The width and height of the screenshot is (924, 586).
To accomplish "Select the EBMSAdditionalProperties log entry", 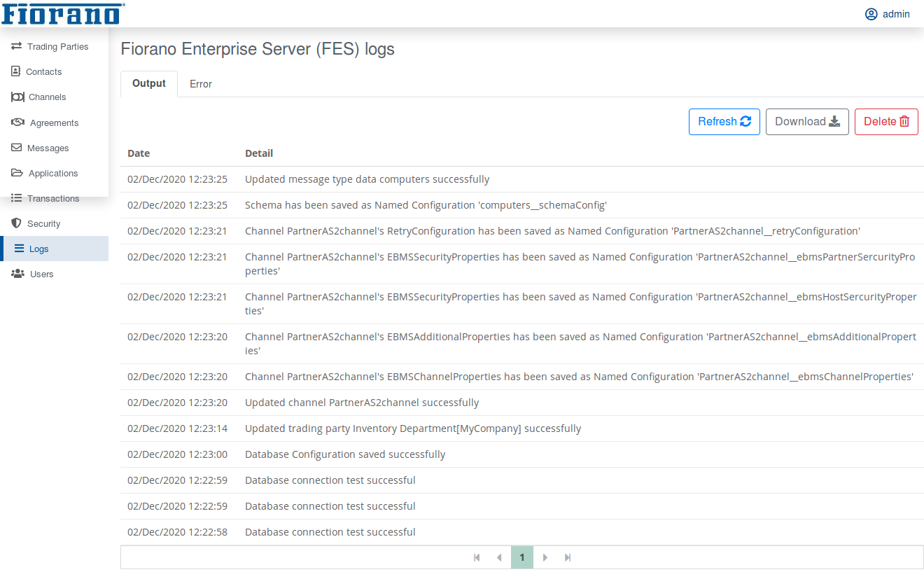I will tap(522, 344).
